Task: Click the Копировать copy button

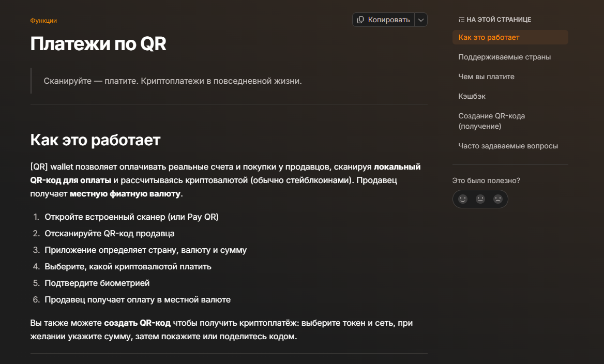Action: 383,20
